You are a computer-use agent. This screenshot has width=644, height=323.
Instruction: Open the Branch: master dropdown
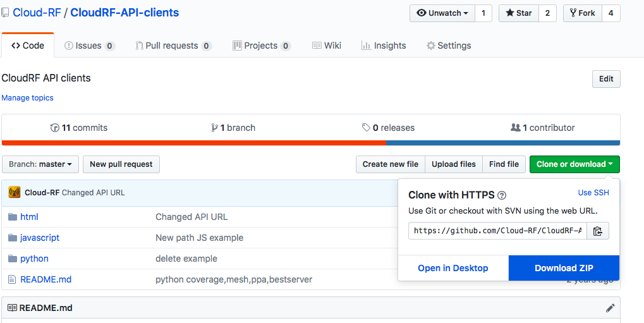click(40, 164)
